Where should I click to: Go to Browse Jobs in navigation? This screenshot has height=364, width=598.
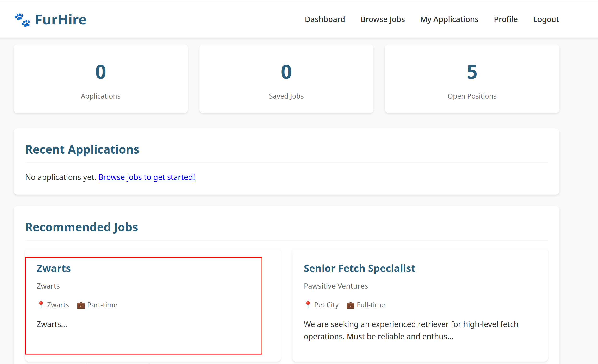(383, 19)
